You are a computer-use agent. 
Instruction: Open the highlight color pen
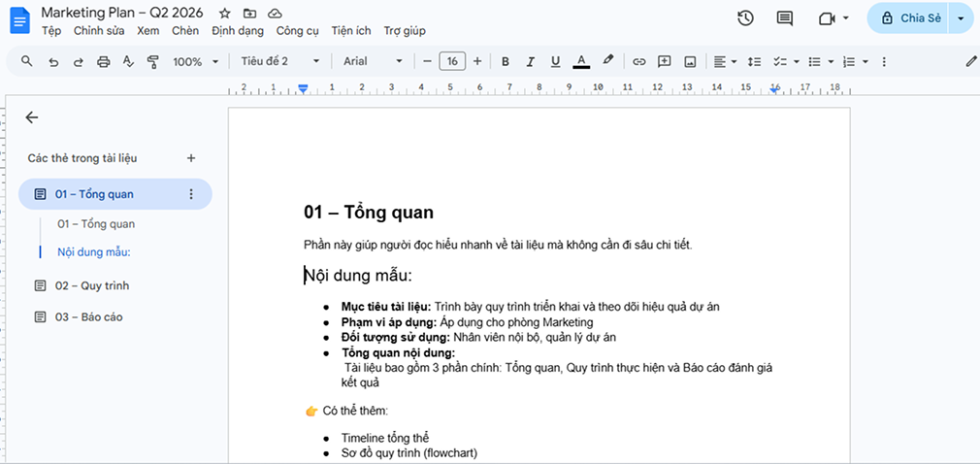click(x=608, y=60)
